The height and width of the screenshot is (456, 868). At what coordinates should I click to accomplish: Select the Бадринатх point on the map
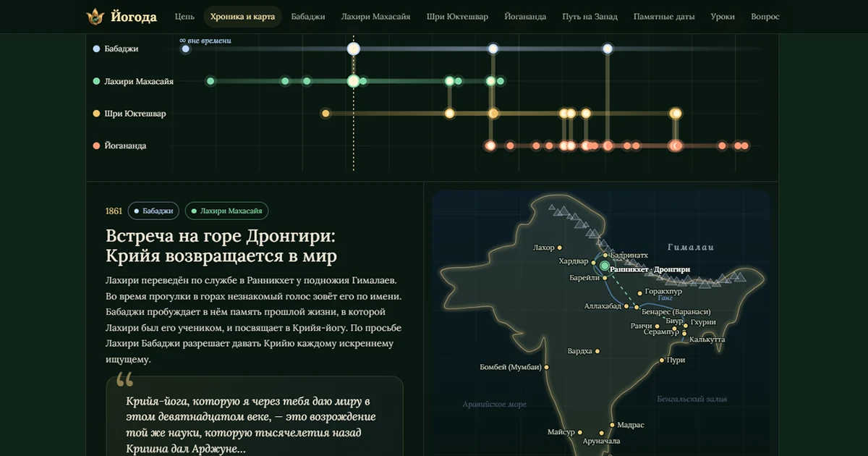click(605, 256)
